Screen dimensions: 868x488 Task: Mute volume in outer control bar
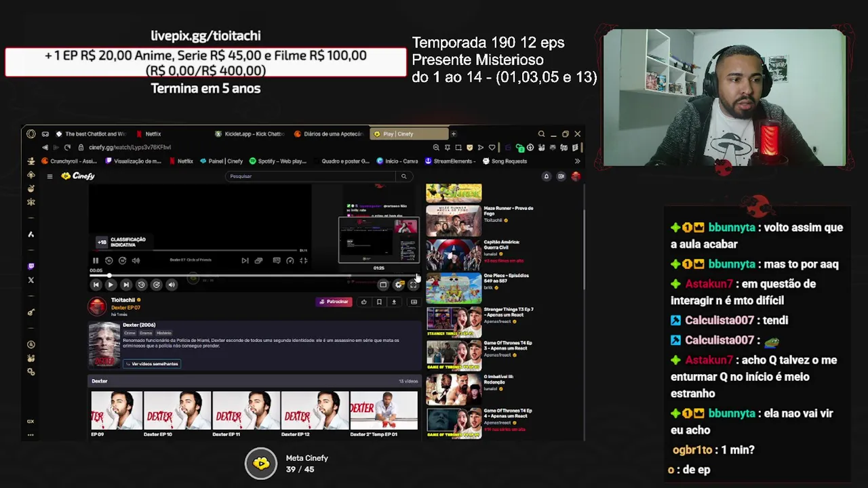tap(172, 285)
